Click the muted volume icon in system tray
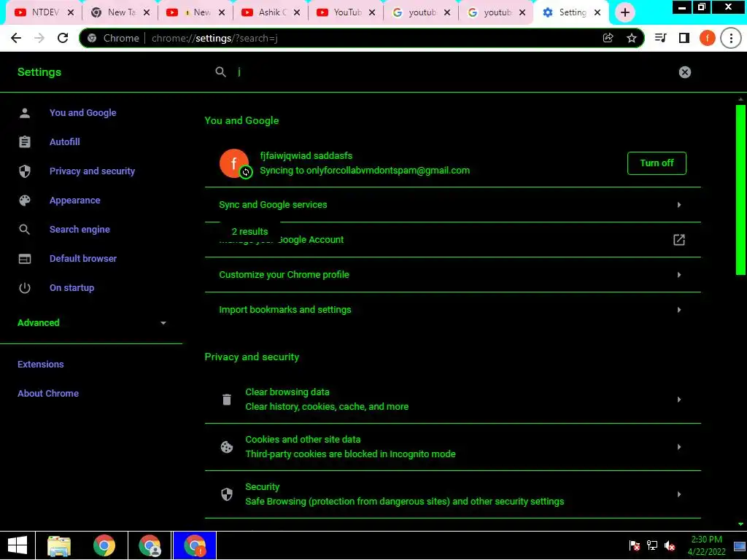Image resolution: width=747 pixels, height=560 pixels. 670,545
